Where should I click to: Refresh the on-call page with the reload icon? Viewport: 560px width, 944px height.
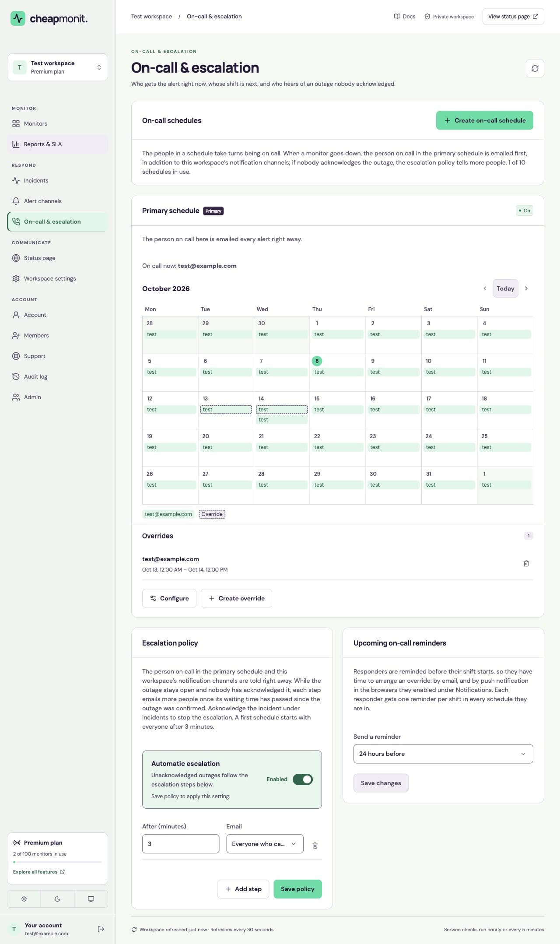(535, 68)
